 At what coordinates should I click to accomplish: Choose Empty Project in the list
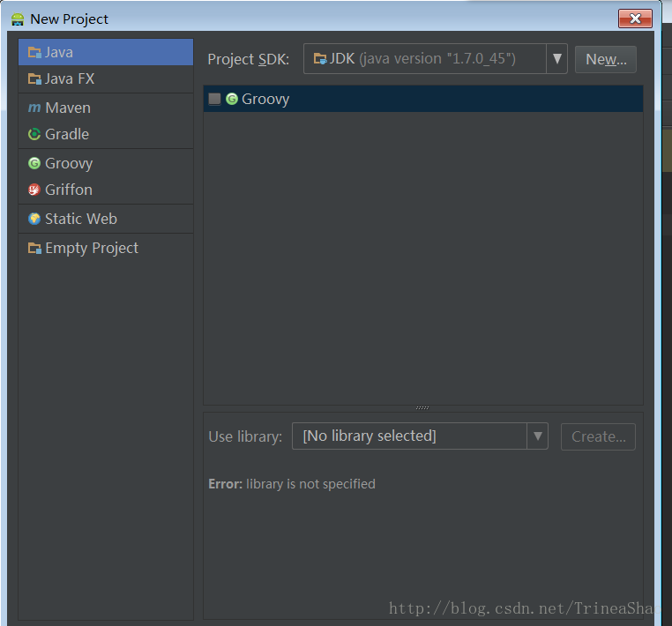tap(106, 248)
